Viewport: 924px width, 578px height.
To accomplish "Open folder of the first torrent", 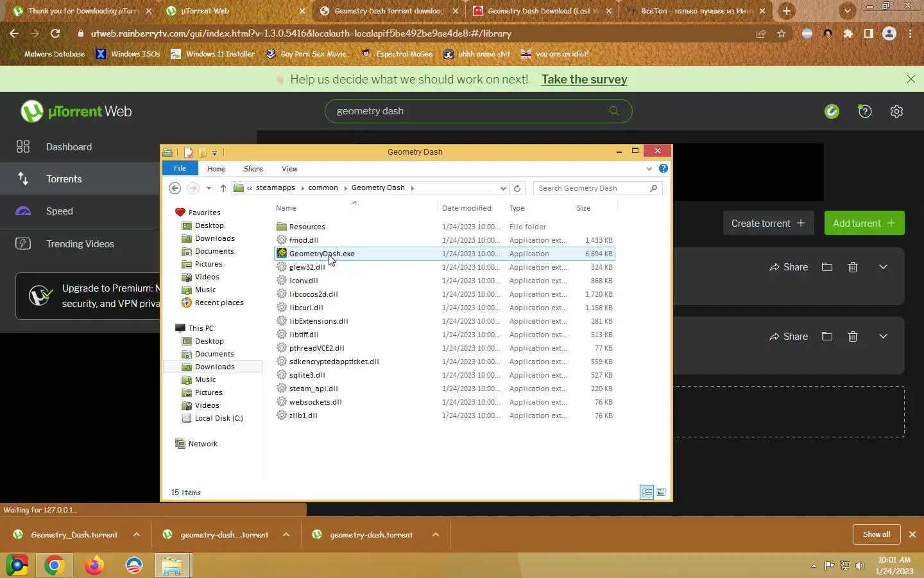I will pos(827,267).
